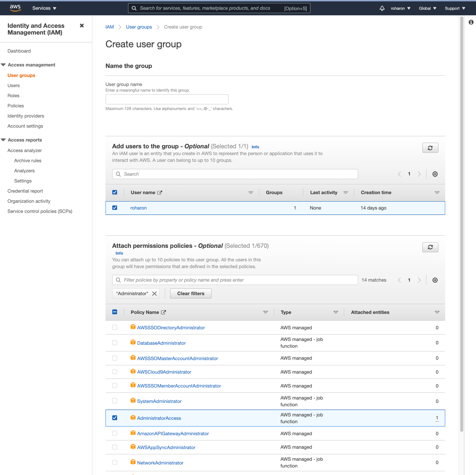
Task: Check the AWSSSODirectoryAdministrator policy checkbox
Action: pyautogui.click(x=115, y=327)
